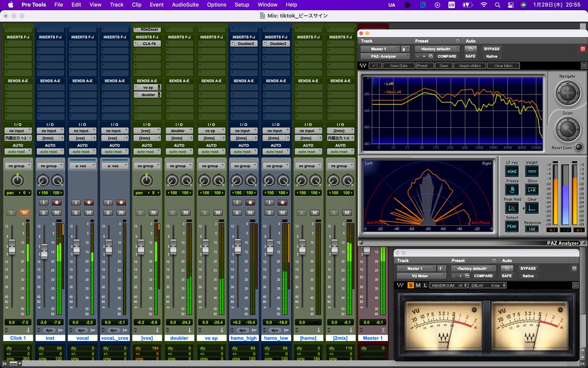Toggle SAFE on VU Meter plugin
Screen dimensions: 588x368
point(506,276)
